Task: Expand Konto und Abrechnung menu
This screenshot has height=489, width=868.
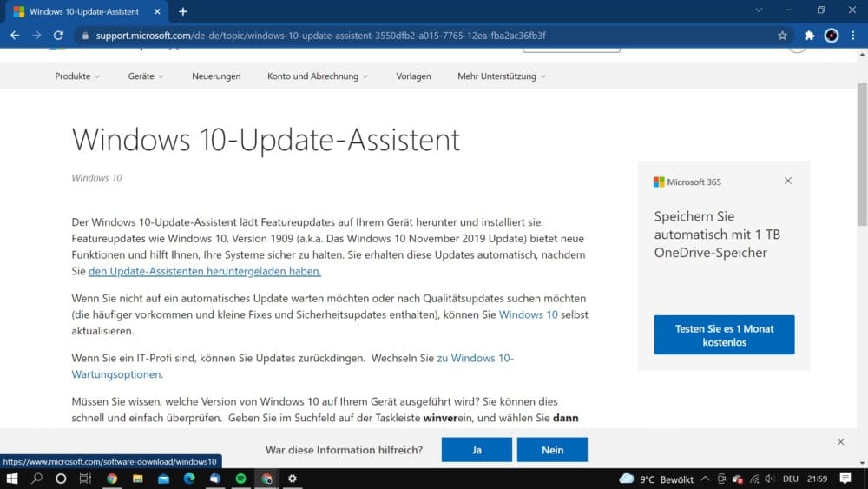Action: coord(317,76)
